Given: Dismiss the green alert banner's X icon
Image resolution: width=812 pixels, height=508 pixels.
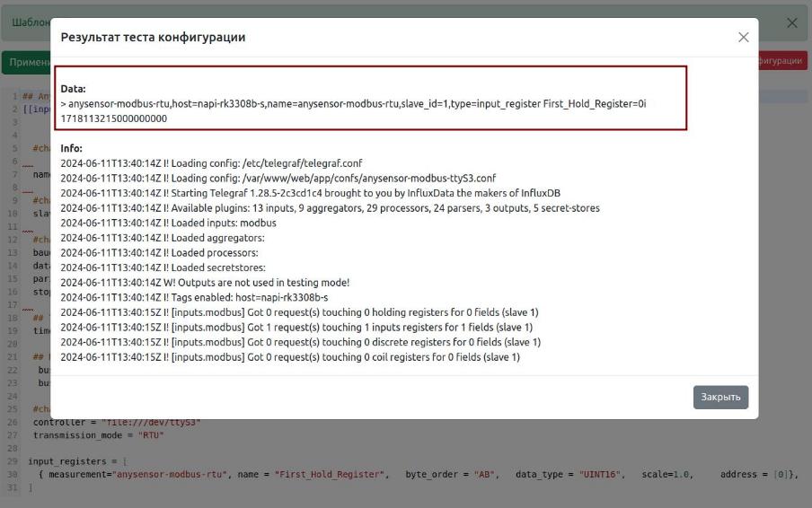Looking at the screenshot, I should 791,23.
